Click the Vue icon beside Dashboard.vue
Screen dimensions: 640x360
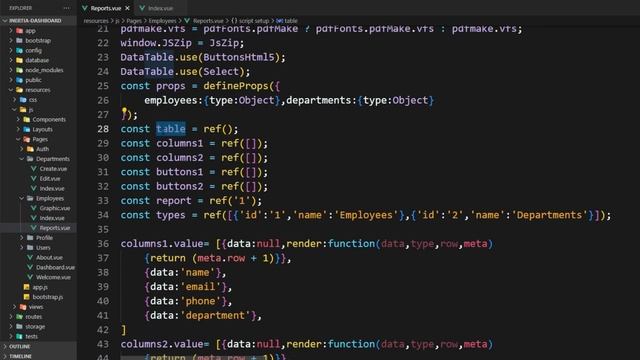tap(30, 267)
